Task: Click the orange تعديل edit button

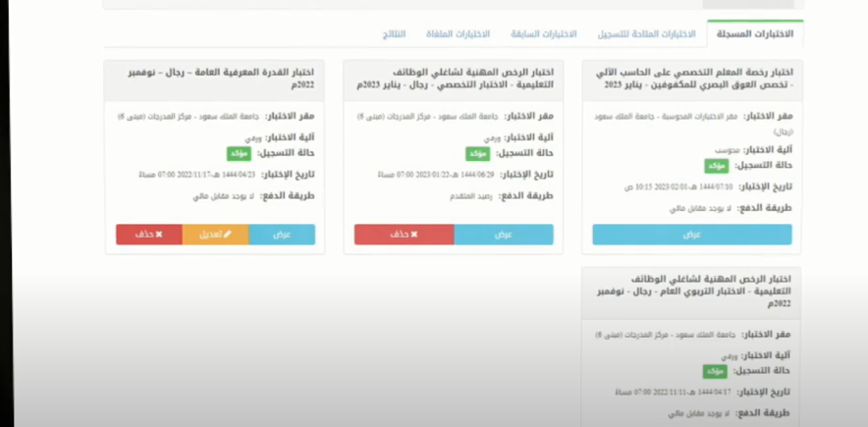Action: click(x=215, y=235)
